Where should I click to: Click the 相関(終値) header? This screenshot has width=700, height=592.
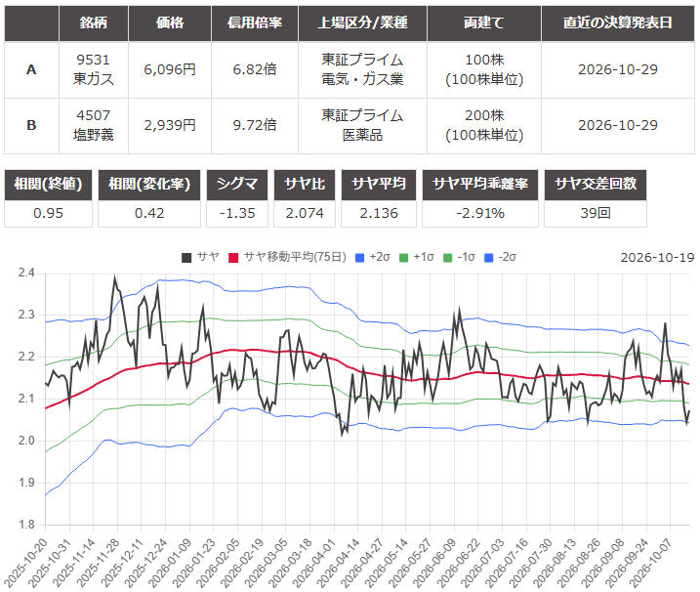pyautogui.click(x=48, y=185)
